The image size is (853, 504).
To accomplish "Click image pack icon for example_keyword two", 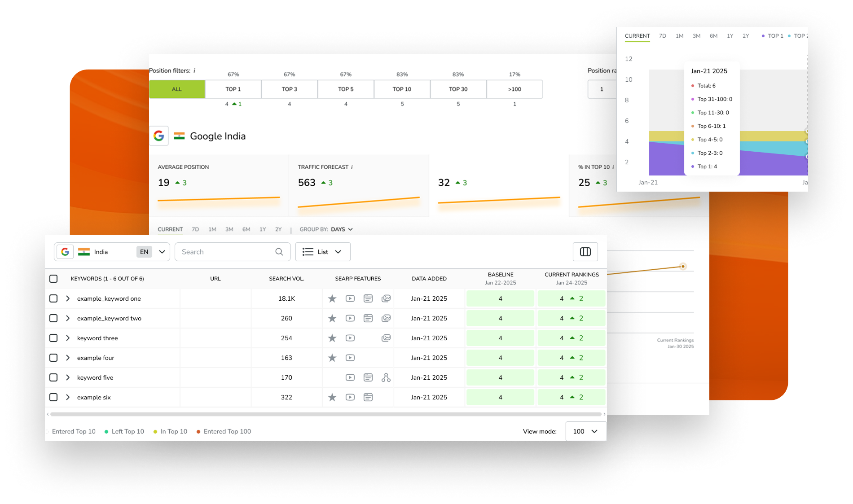I will click(386, 318).
